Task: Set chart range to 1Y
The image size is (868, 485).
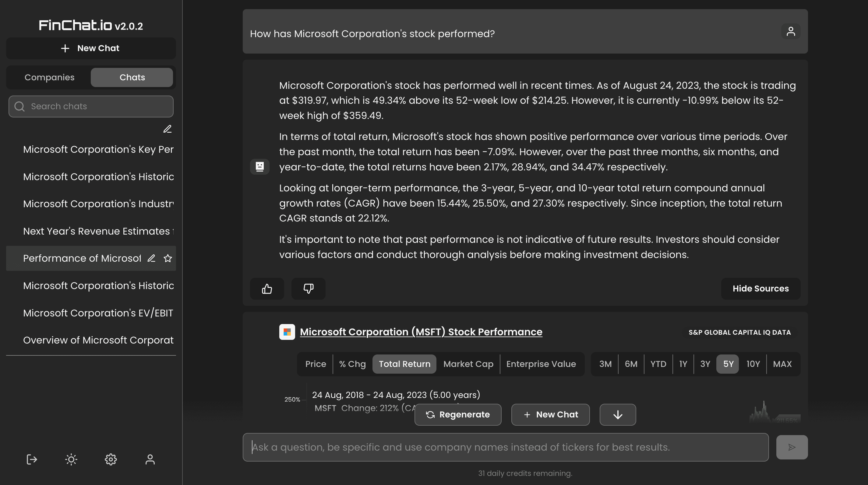Action: pos(683,364)
